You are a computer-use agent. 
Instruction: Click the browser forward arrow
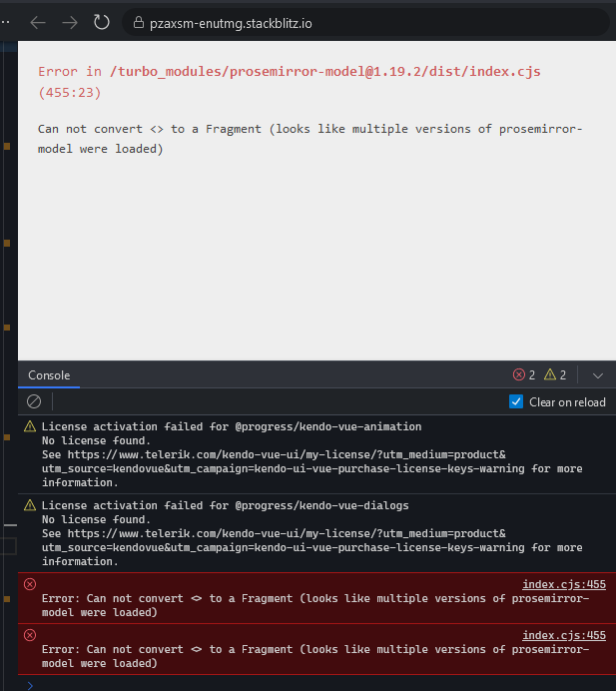[x=70, y=22]
